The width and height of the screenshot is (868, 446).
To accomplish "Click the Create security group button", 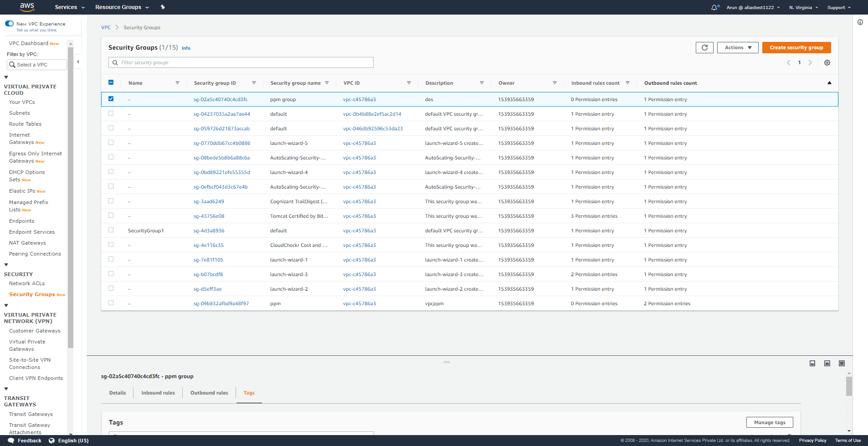I will coord(796,47).
